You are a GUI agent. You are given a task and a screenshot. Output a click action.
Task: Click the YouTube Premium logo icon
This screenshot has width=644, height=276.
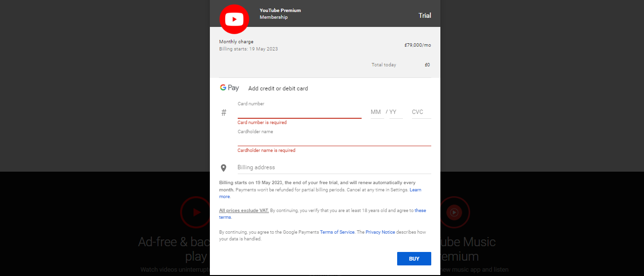(x=234, y=19)
